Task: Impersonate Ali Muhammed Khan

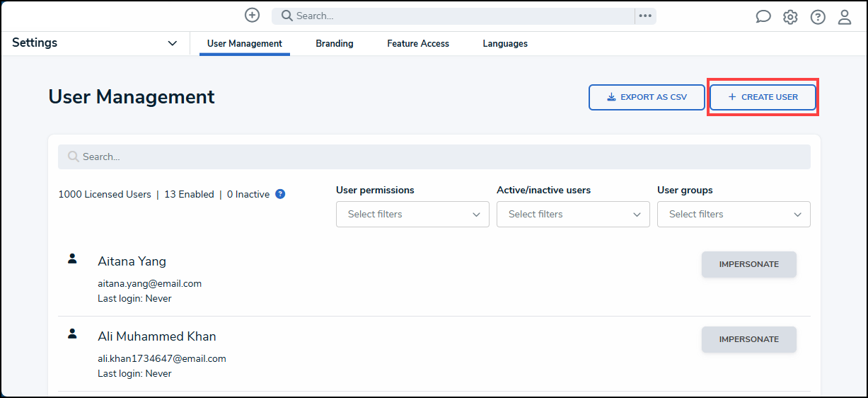Action: click(749, 339)
